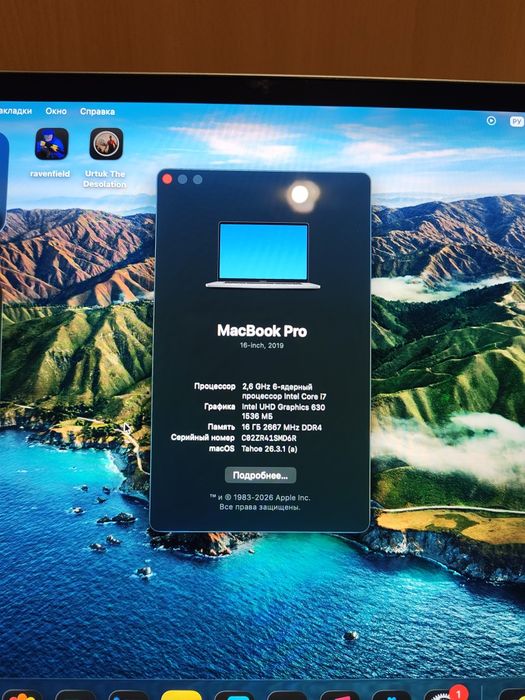Open the Окно menu
525x700 pixels.
click(x=56, y=111)
